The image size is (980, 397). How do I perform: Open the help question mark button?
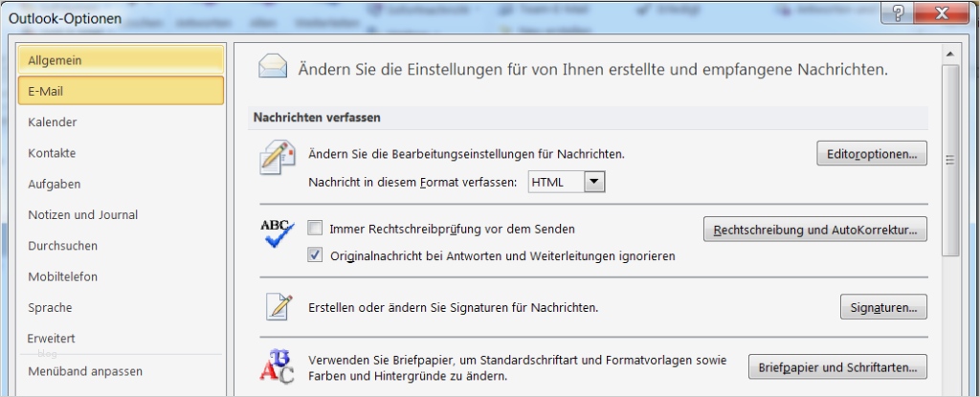(898, 11)
